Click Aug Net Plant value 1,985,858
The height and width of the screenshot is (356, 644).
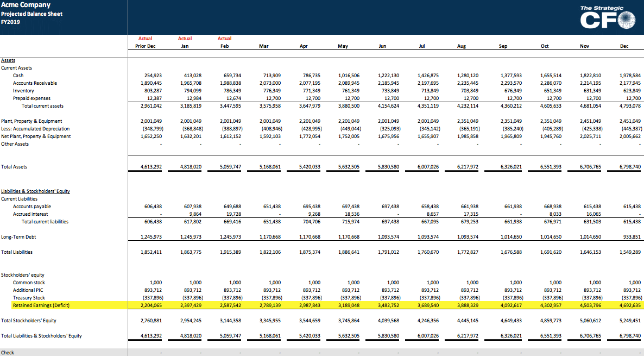point(468,136)
